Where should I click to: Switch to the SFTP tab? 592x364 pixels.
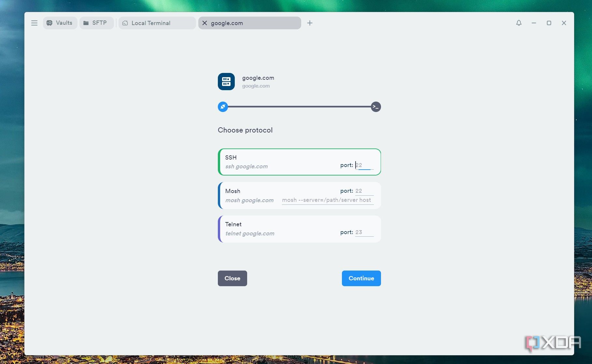point(96,23)
